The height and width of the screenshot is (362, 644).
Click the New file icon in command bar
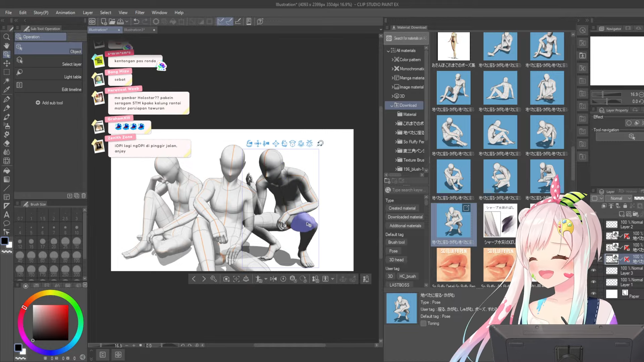104,21
